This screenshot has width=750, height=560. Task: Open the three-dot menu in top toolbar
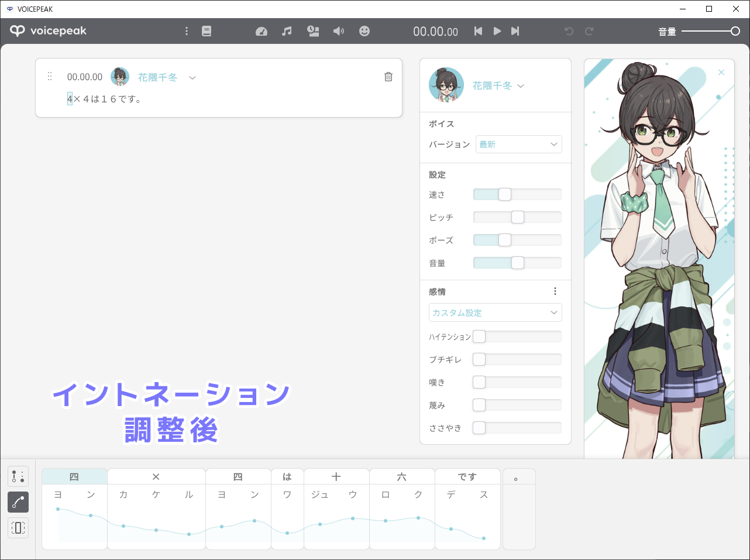click(x=187, y=31)
